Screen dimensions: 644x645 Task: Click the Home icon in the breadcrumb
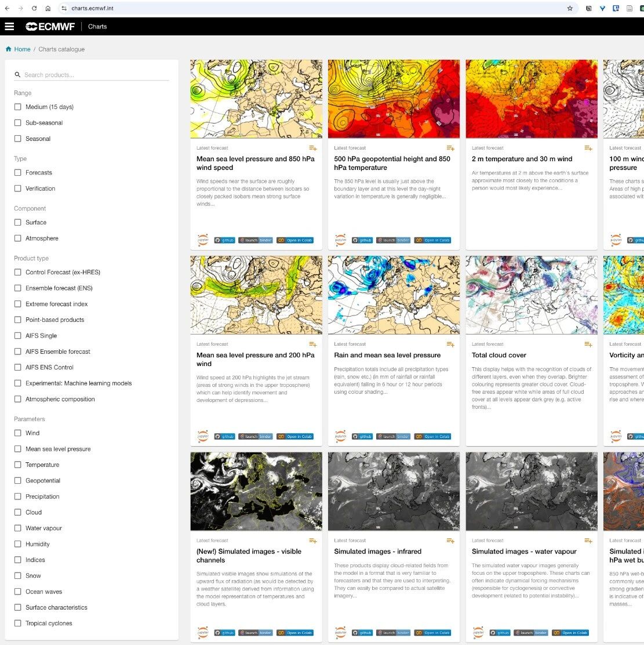[8, 49]
